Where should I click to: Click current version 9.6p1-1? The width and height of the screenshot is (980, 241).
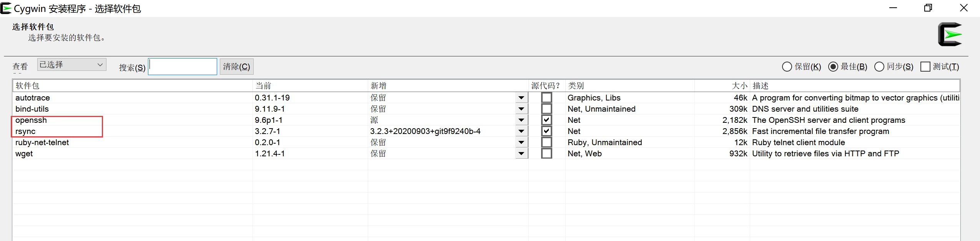(x=269, y=120)
